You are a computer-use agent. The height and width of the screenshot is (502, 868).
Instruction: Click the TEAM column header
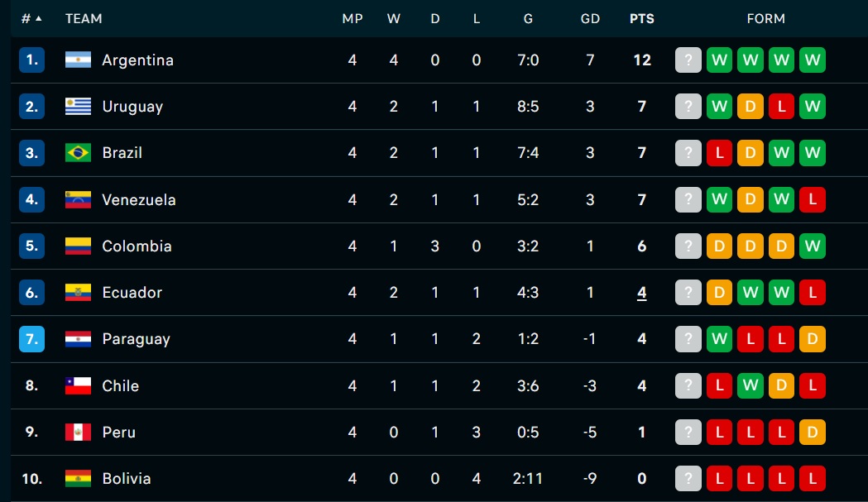84,19
